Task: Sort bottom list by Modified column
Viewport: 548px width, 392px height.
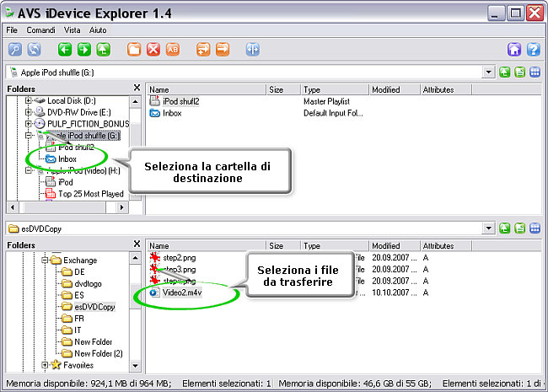Action: click(x=395, y=246)
